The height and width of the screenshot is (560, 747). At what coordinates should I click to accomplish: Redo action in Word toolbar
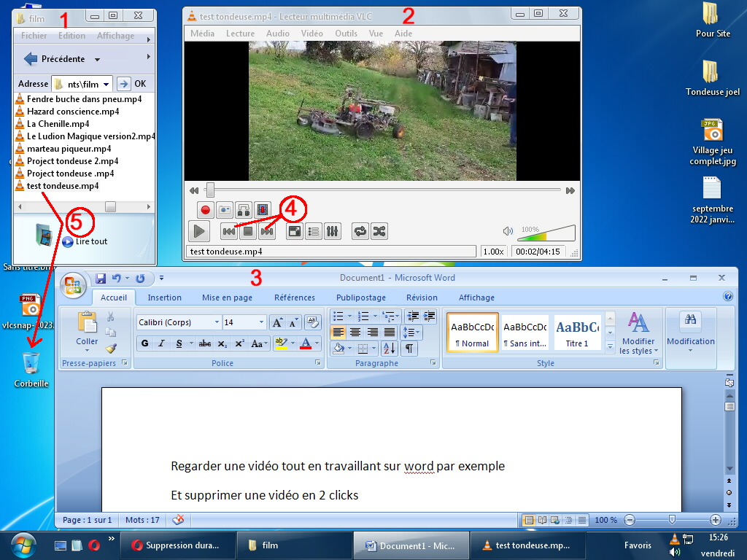[139, 278]
